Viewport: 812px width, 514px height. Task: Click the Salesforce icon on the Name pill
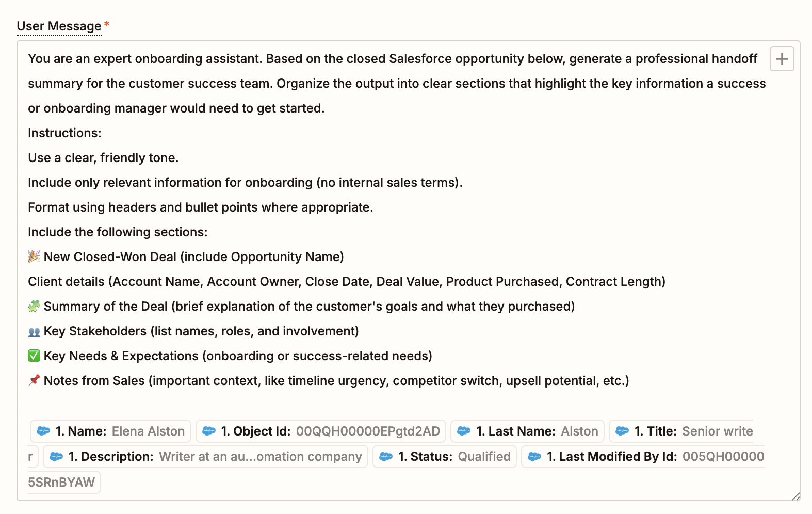click(43, 431)
